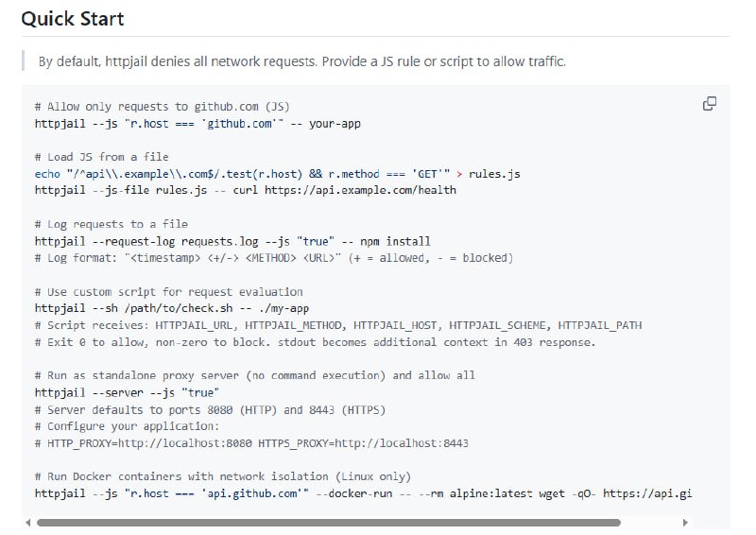Image resolution: width=756 pixels, height=535 pixels.
Task: Click the 'Script receives: HTTPJAIL_URL' comment line
Action: (x=337, y=325)
